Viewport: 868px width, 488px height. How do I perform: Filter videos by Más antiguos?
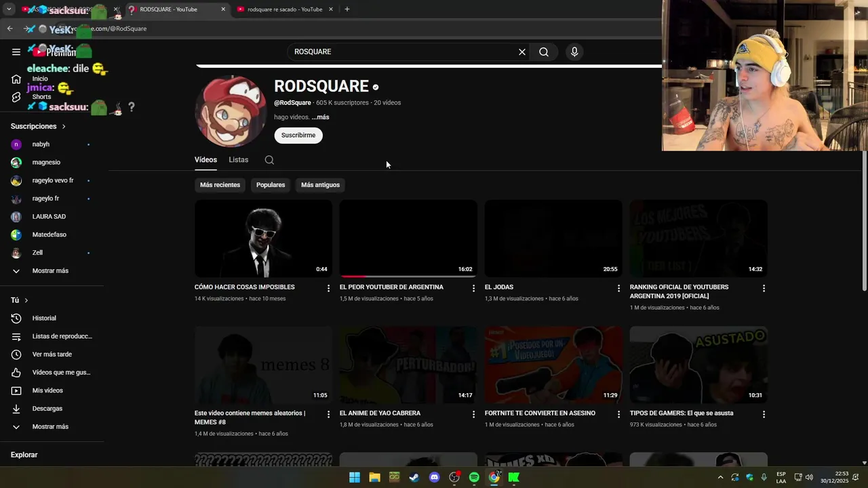click(320, 185)
